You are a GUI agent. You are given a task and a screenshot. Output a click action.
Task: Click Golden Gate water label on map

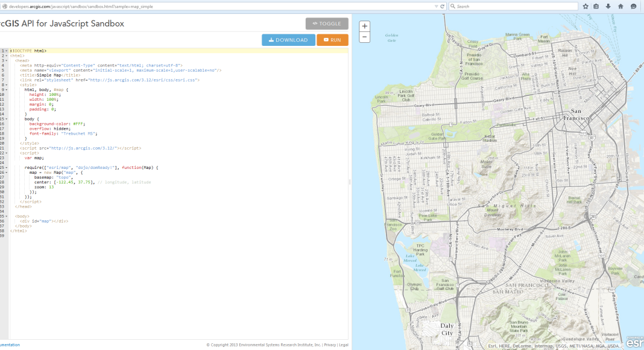point(392,38)
